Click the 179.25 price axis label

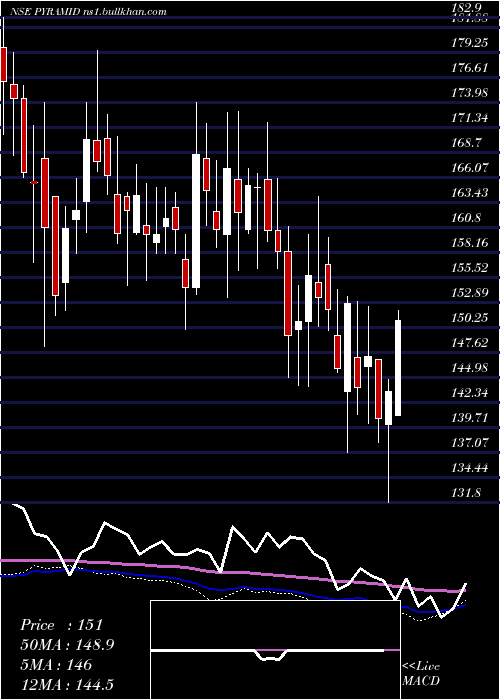469,43
